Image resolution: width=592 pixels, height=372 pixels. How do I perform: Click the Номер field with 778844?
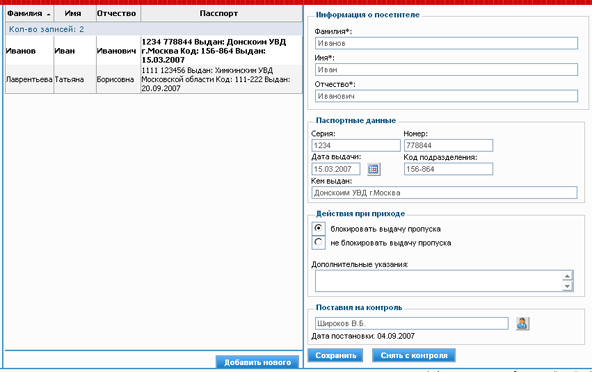448,145
